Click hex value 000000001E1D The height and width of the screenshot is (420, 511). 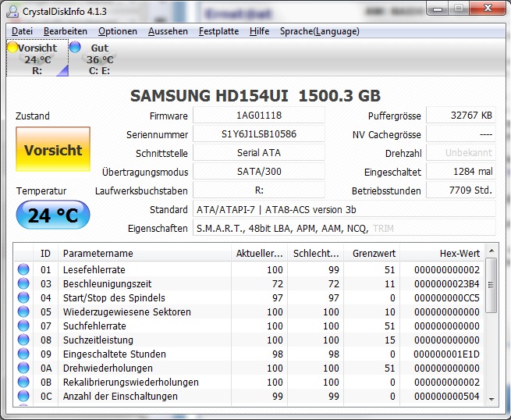(x=447, y=354)
